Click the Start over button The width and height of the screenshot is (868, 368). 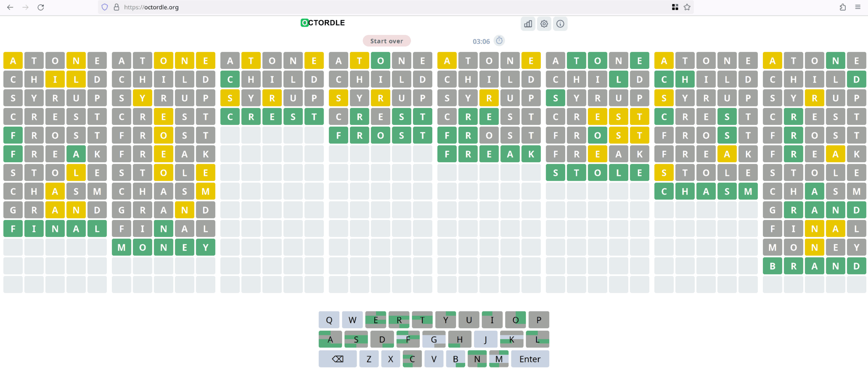point(386,41)
